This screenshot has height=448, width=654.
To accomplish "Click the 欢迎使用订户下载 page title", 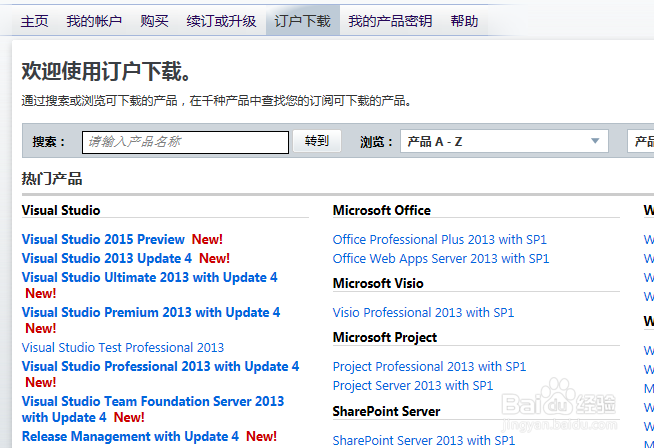I will (x=106, y=71).
